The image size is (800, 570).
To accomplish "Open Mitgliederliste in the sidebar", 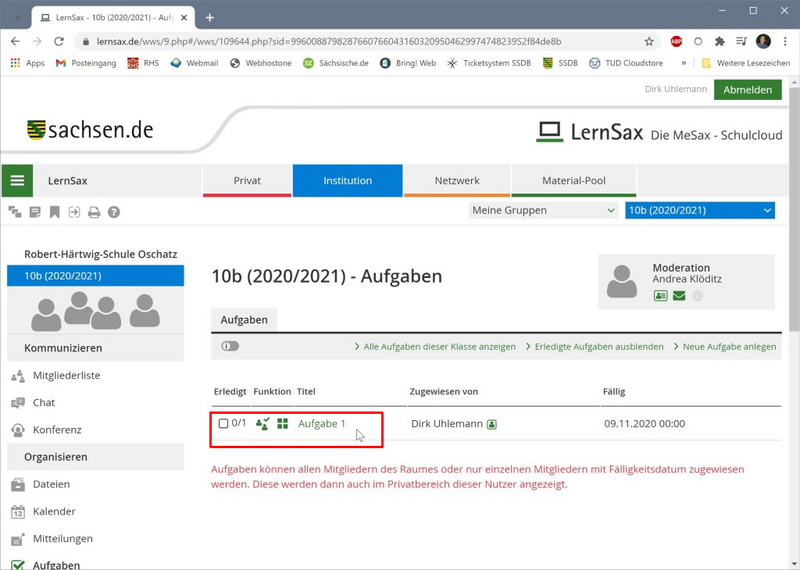I will click(x=66, y=375).
